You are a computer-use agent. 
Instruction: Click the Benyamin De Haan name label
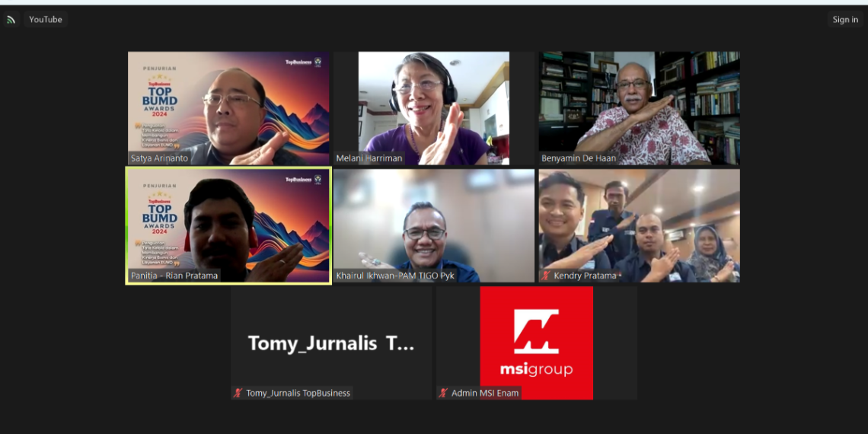(x=579, y=158)
